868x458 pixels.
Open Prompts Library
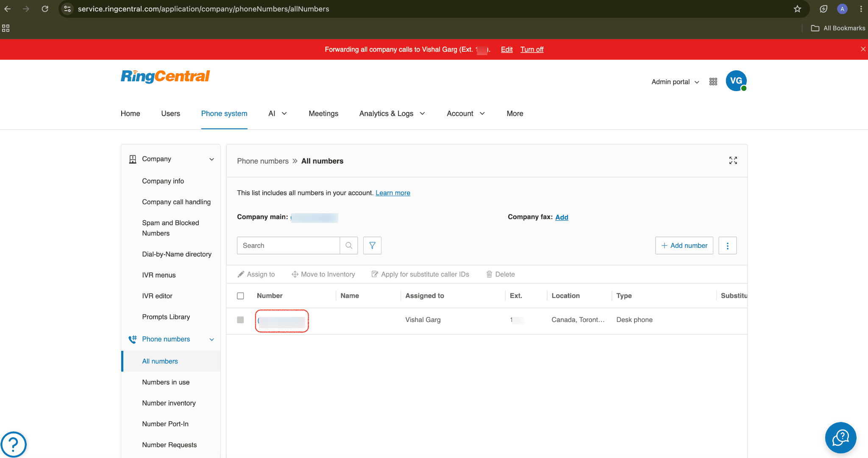(x=166, y=317)
